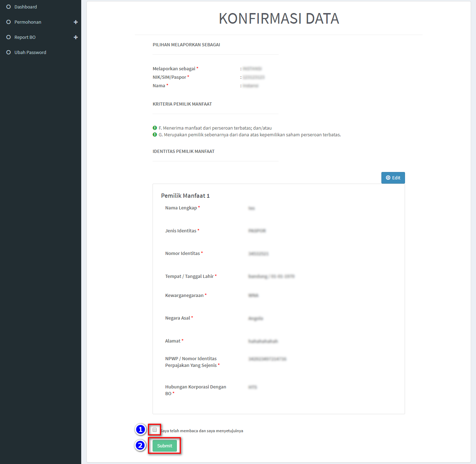Select the Report BO sidebar label

coord(25,37)
